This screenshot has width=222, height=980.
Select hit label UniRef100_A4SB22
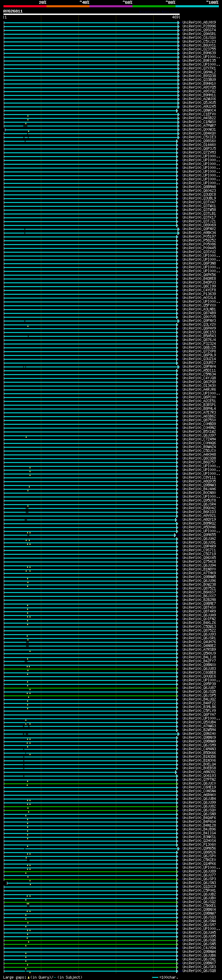click(x=199, y=118)
